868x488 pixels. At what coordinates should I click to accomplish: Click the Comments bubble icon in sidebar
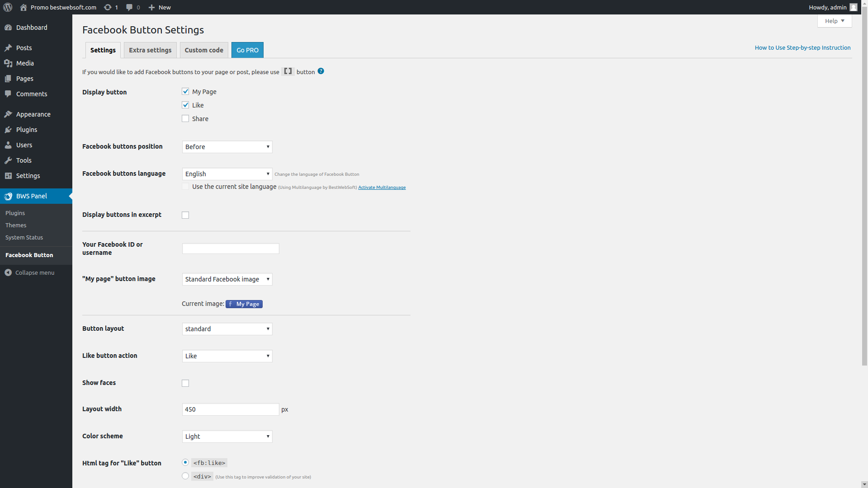point(8,94)
